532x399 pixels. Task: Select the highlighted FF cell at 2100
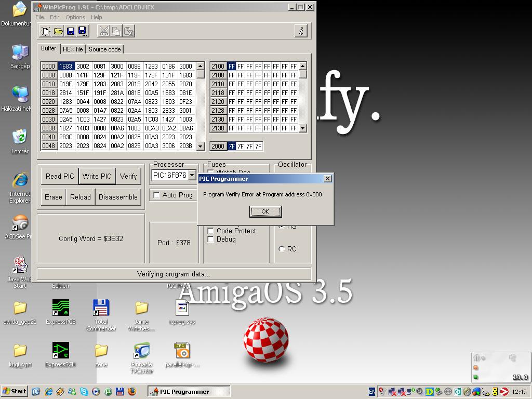coord(231,66)
